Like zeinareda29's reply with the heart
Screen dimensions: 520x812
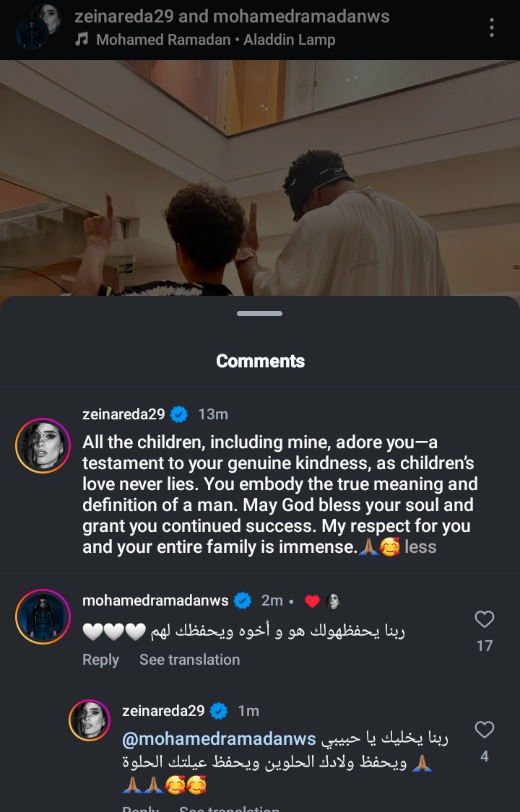tap(484, 730)
